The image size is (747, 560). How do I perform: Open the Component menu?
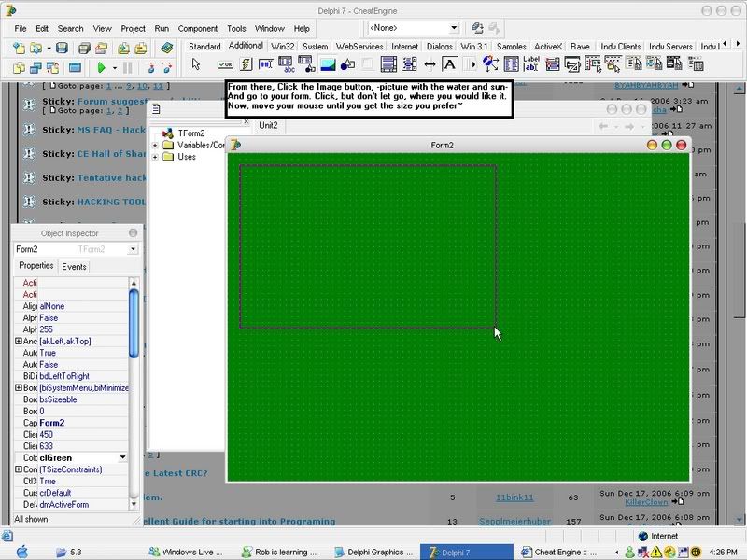pos(197,29)
